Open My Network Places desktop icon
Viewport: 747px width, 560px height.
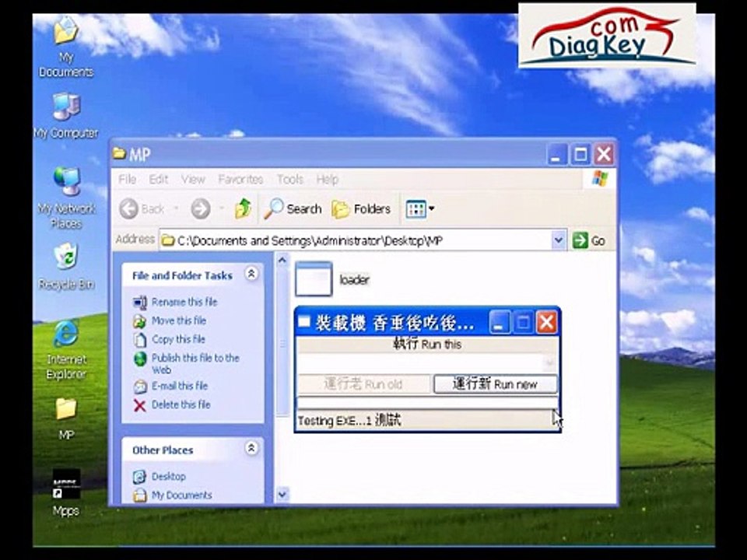pos(66,198)
